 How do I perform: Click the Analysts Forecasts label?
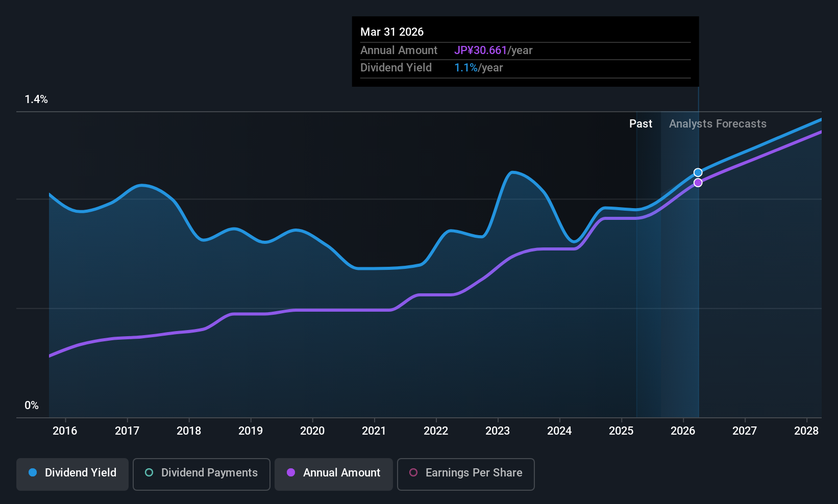(x=718, y=123)
